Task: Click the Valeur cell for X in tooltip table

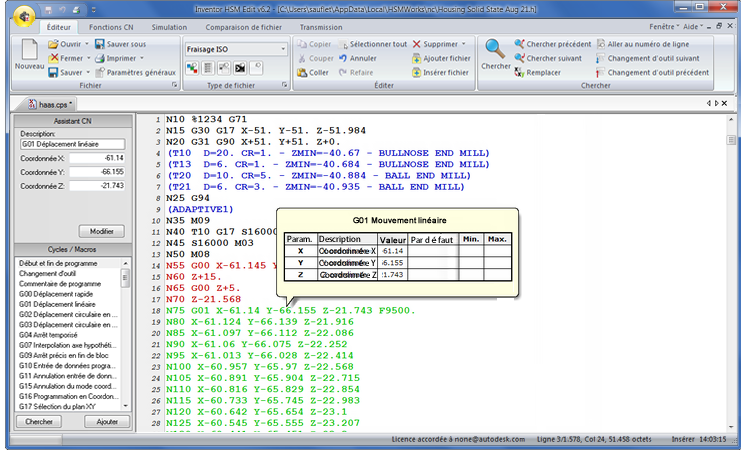Action: pos(393,251)
